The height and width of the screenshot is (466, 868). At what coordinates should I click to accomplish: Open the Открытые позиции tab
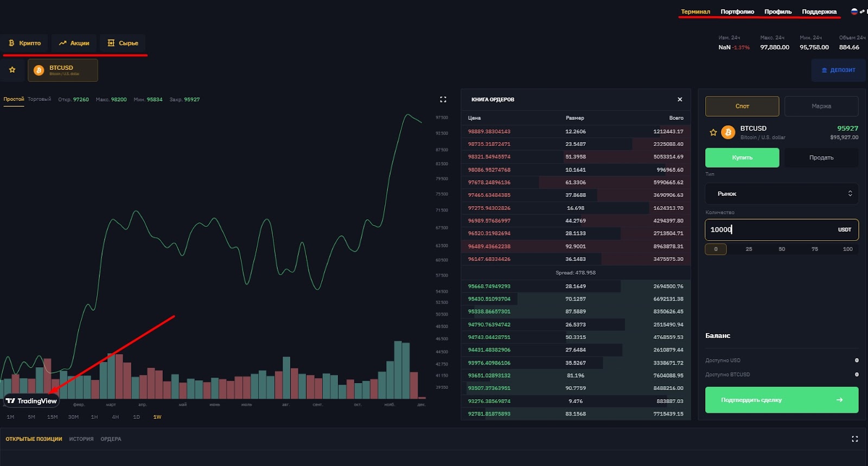point(34,439)
